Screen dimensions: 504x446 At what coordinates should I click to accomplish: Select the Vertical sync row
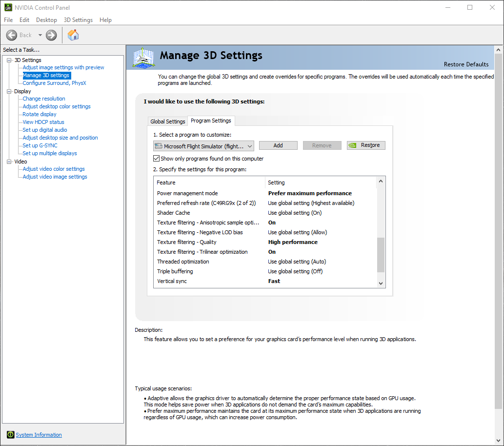(265, 281)
